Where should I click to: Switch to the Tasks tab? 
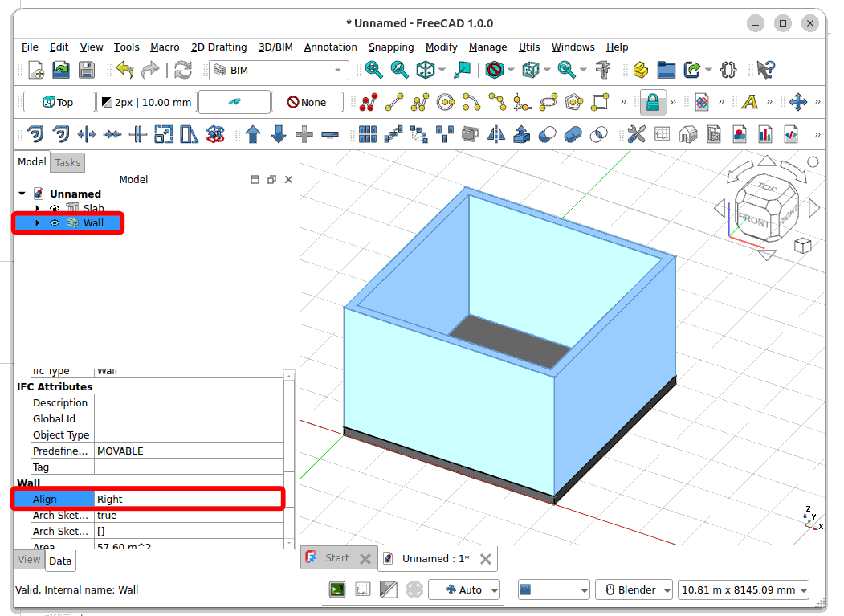(67, 162)
